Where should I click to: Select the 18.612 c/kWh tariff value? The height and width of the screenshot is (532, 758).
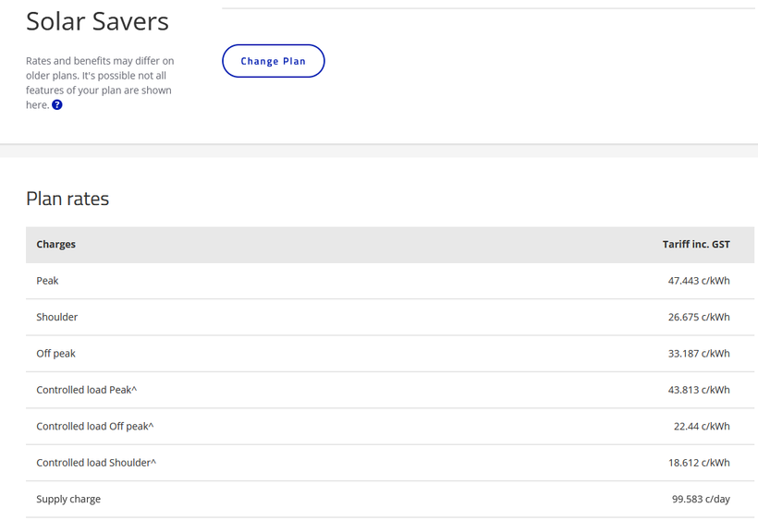click(x=698, y=463)
